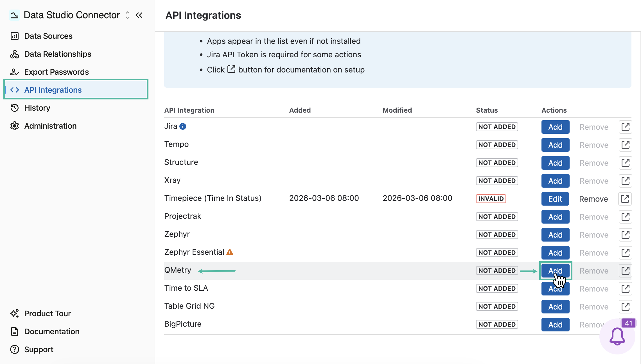Click NOT ADDED status for Xray
The image size is (641, 364).
coord(497,181)
